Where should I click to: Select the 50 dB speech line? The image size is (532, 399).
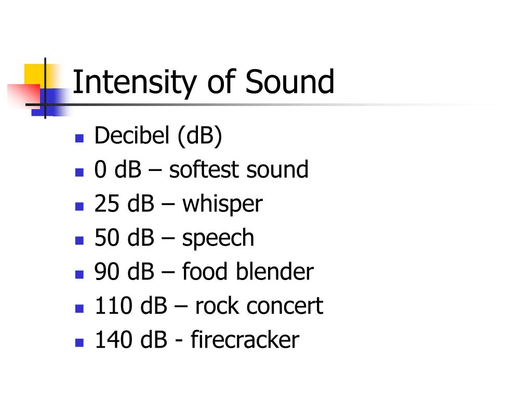pos(174,238)
